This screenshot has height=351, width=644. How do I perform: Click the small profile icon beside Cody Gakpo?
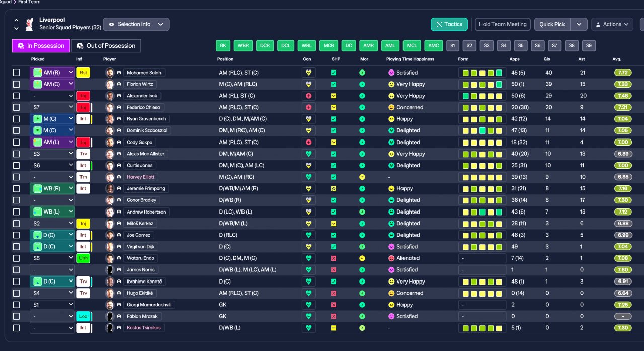(119, 142)
